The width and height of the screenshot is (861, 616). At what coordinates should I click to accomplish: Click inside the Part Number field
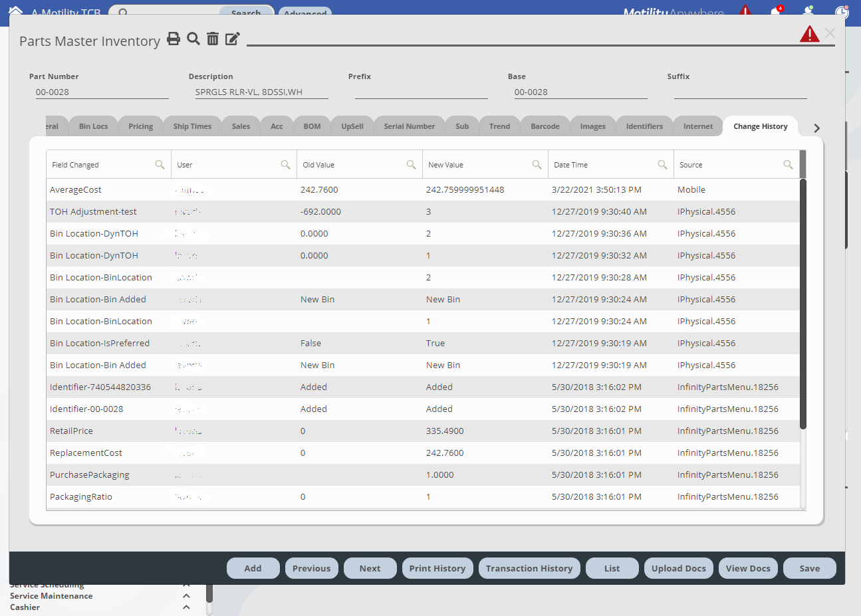point(100,92)
